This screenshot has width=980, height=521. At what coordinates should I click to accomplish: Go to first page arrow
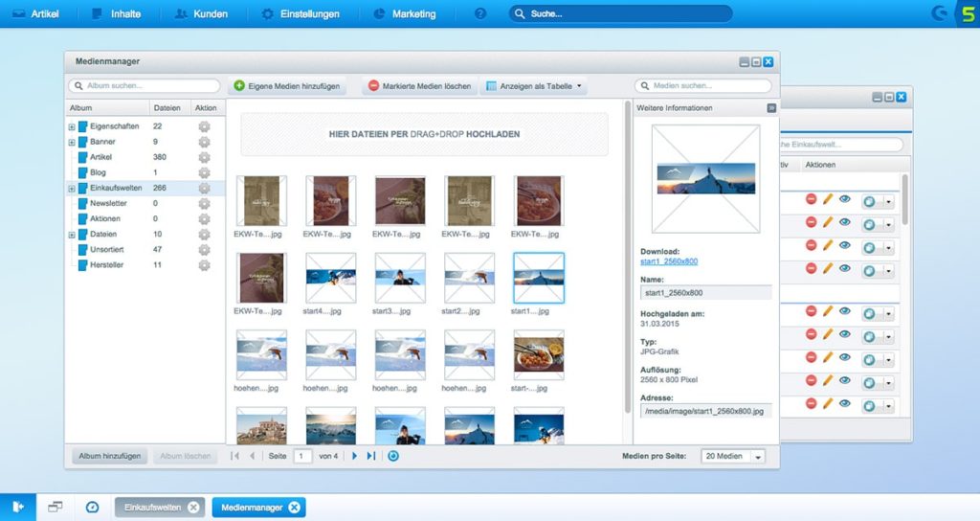click(235, 456)
